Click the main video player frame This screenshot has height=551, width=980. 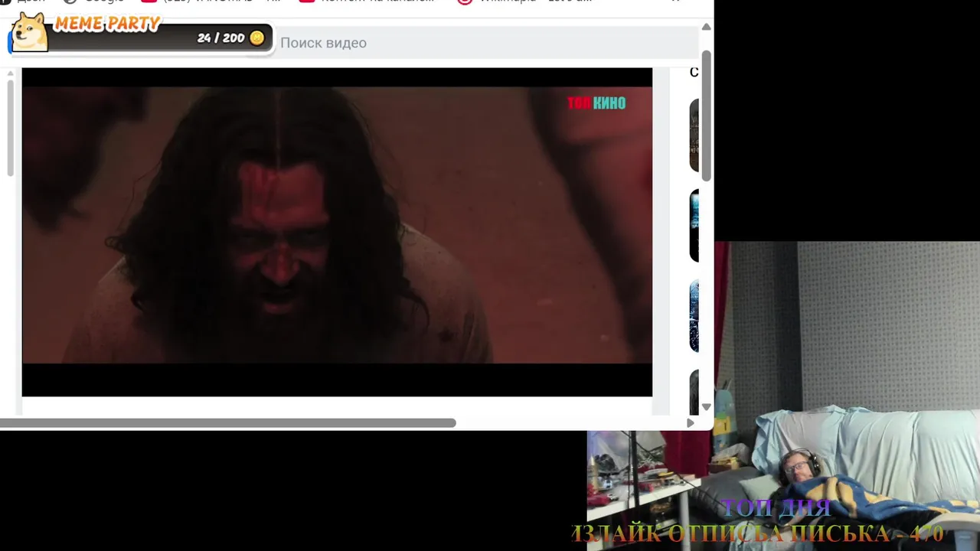(337, 232)
